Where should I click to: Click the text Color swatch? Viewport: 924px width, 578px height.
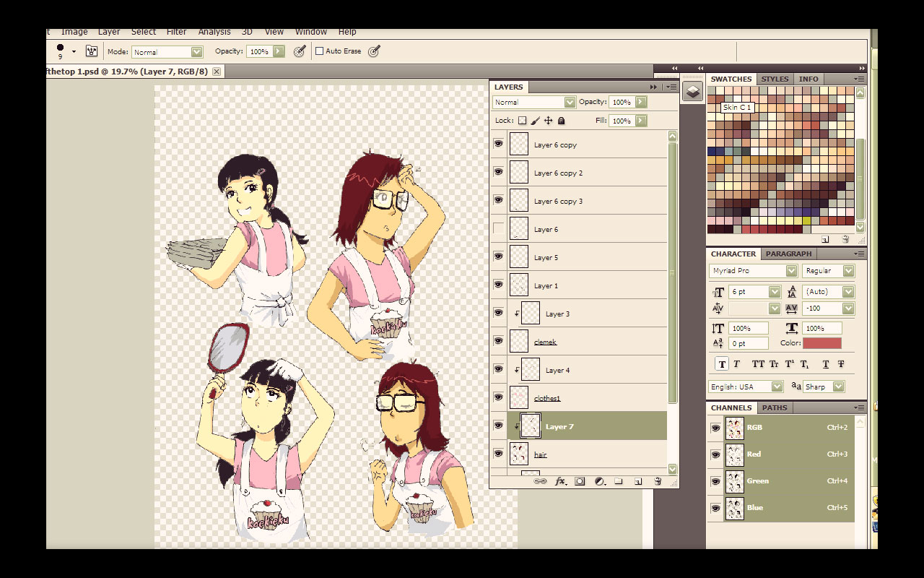[821, 343]
